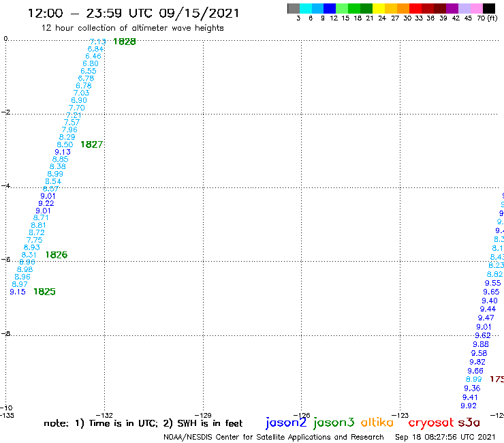Image resolution: width=504 pixels, height=443 pixels.
Task: Click the gray swatch in the color scale
Action: pyautogui.click(x=294, y=8)
